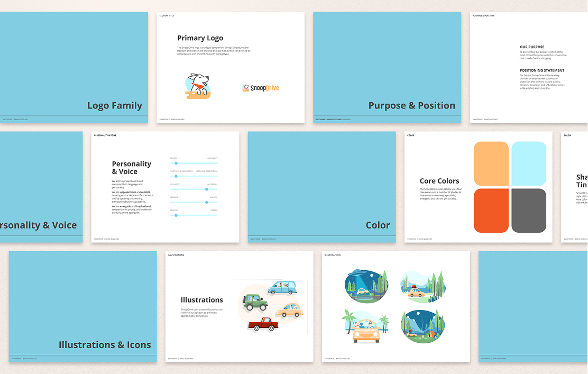
Task: Select the blue minivan illustration
Action: pos(282,288)
